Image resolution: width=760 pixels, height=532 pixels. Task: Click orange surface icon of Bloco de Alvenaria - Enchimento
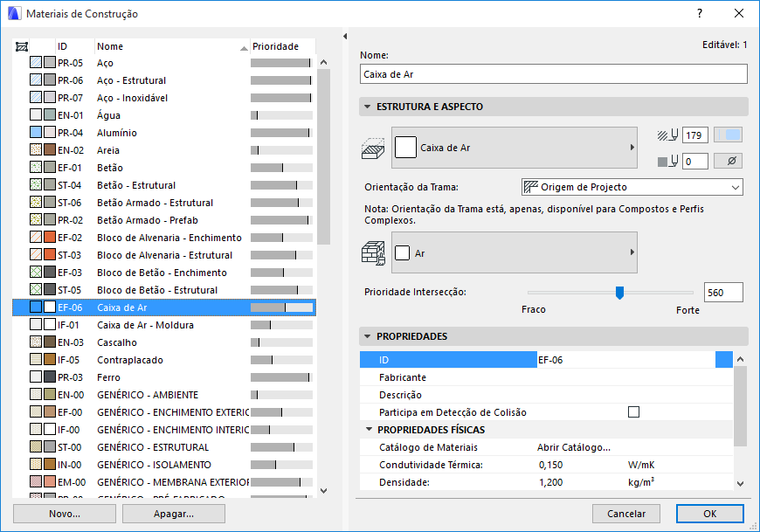coord(50,237)
